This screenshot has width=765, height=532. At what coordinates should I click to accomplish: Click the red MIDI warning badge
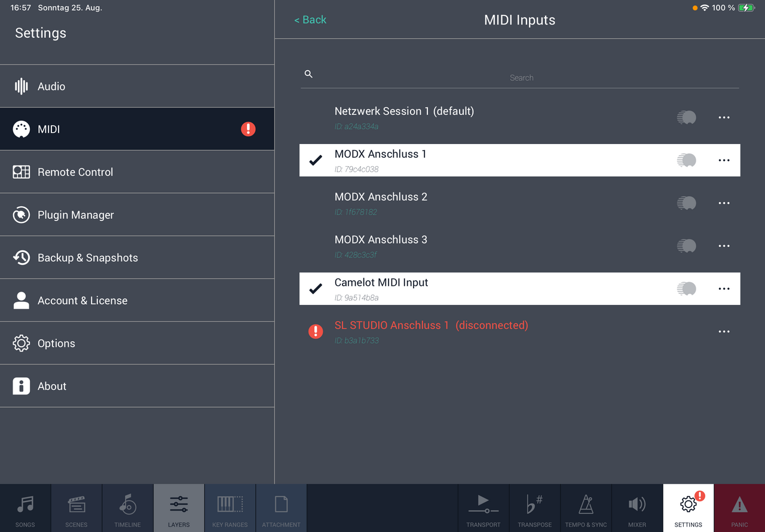tap(248, 129)
